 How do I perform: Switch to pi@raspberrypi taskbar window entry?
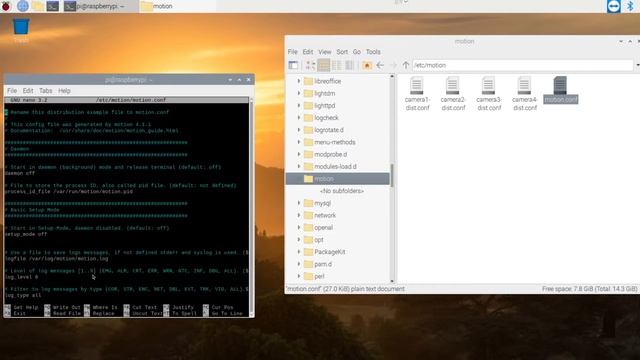pos(100,6)
